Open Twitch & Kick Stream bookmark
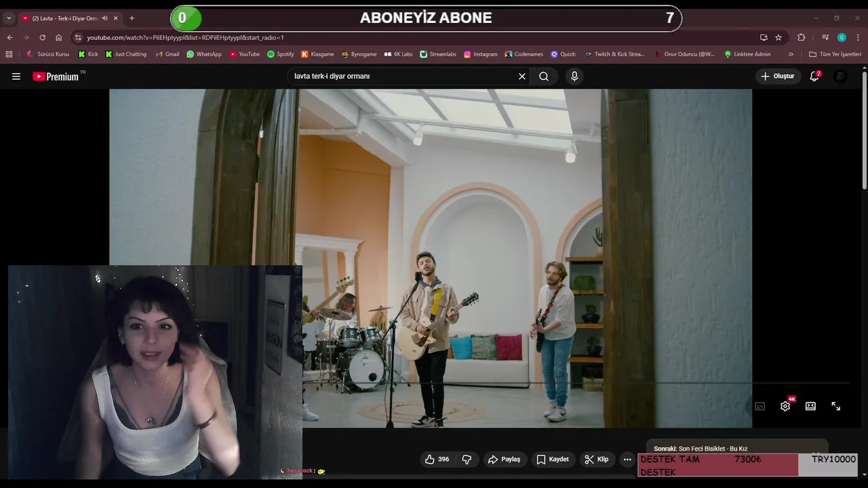868x488 pixels. [x=614, y=54]
